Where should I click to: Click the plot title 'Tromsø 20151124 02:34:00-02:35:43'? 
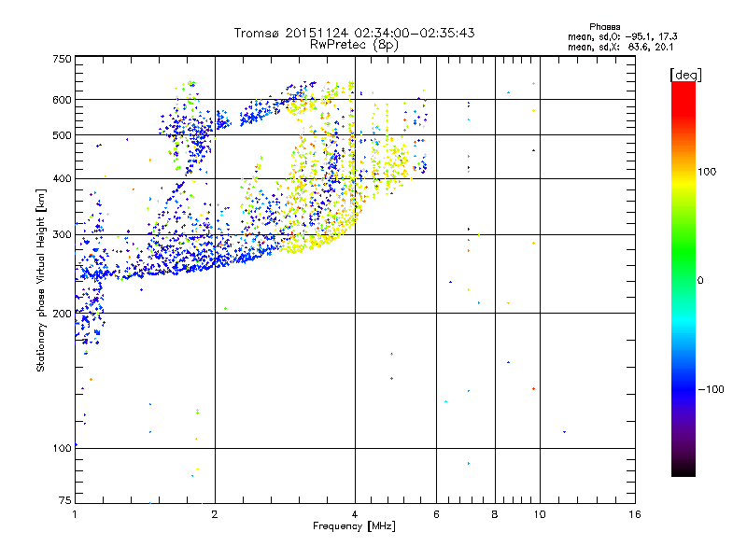point(355,33)
